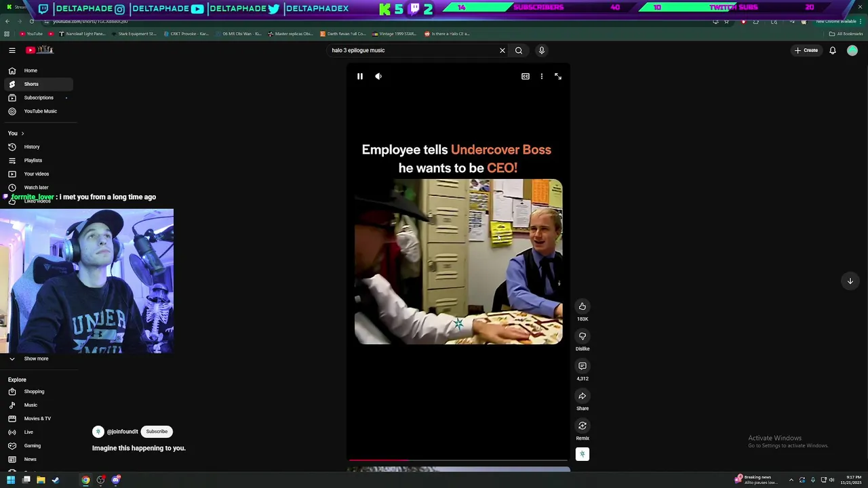Open Movies & TV under Explore
The image size is (868, 488).
coord(38,419)
